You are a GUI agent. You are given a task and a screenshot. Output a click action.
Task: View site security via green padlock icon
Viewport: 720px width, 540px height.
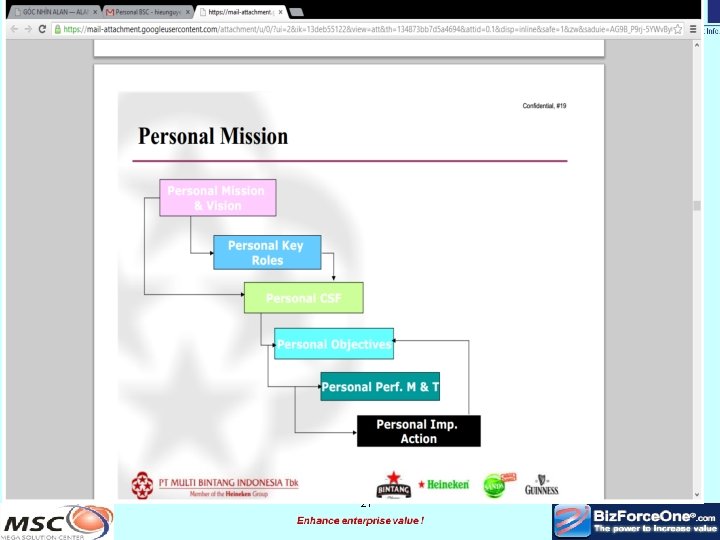[57, 29]
